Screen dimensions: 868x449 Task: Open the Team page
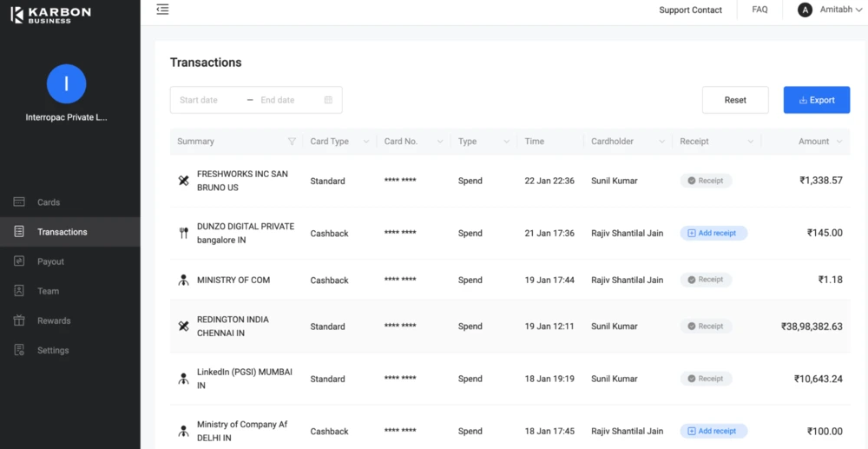(69, 291)
